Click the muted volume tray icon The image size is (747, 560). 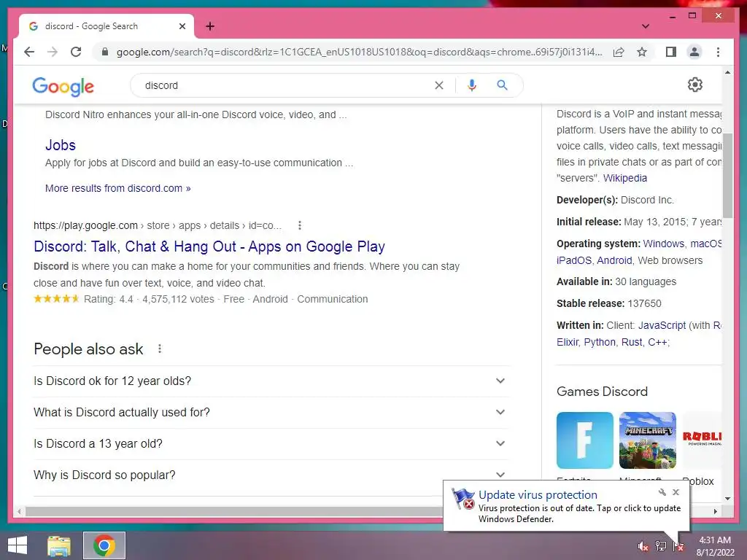click(643, 546)
